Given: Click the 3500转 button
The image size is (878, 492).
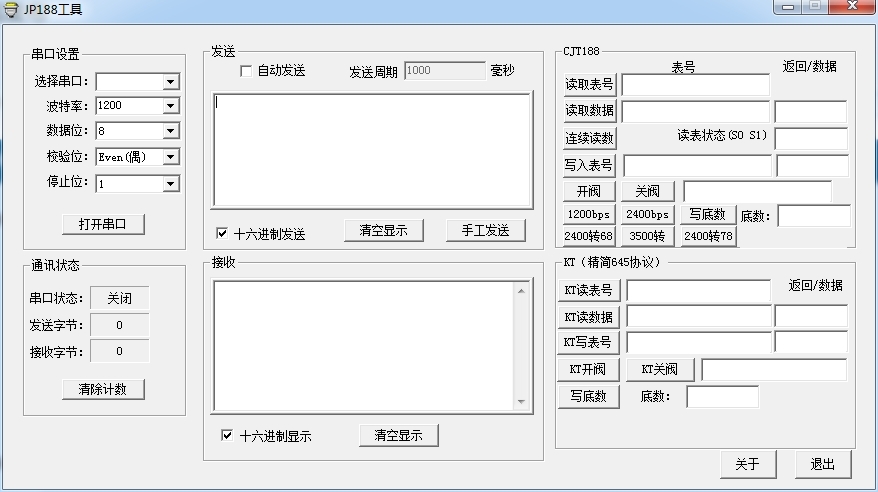Looking at the screenshot, I should (x=648, y=236).
